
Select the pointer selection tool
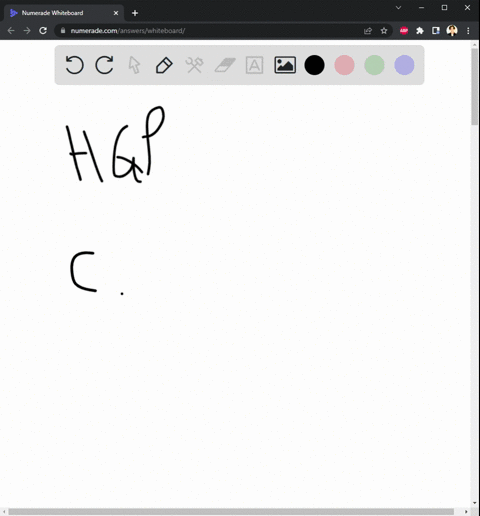[134, 65]
